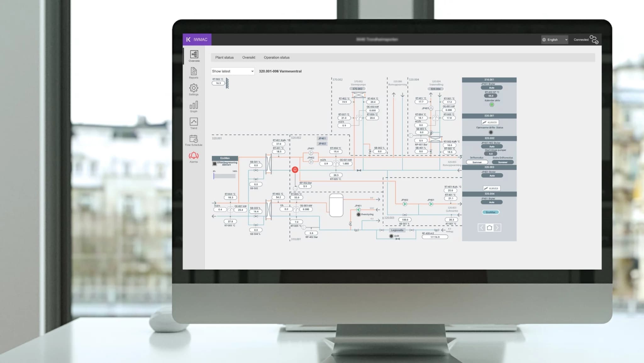The height and width of the screenshot is (363, 644).
Task: Click the connection status icon top right
Action: coord(594,39)
